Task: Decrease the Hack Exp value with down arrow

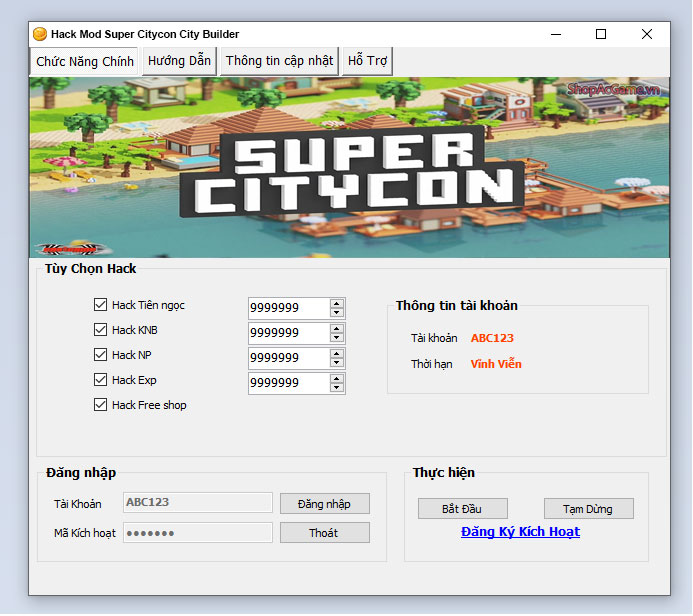Action: 337,388
